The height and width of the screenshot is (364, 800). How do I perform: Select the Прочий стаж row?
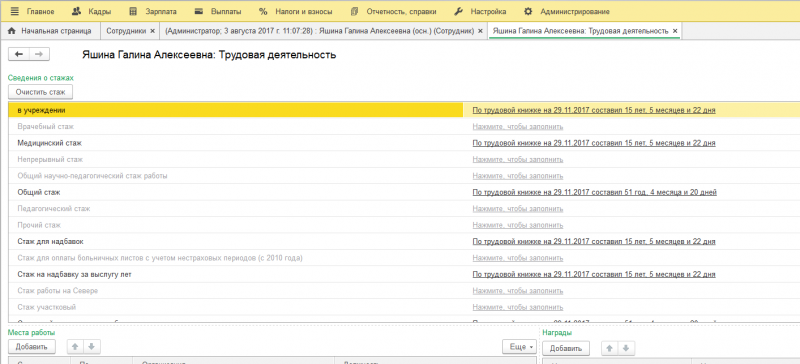(404, 225)
